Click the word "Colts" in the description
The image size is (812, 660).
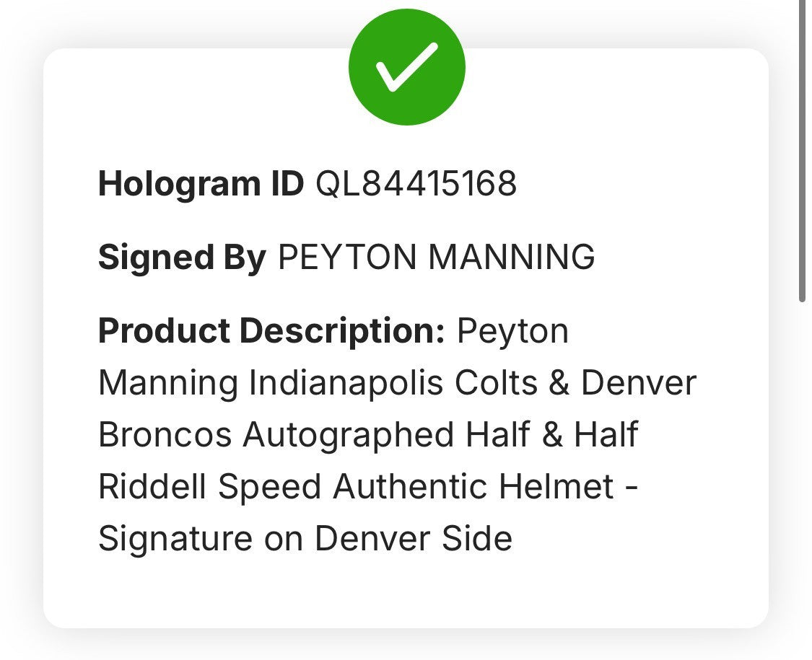pyautogui.click(x=496, y=382)
